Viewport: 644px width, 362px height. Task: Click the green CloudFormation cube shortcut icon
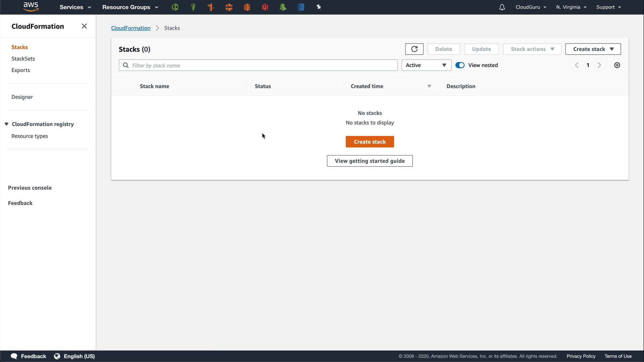[x=175, y=7]
